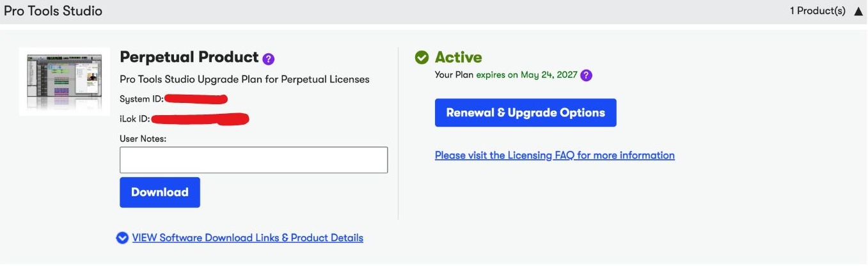
Task: Click the User Notes label
Action: pos(143,138)
